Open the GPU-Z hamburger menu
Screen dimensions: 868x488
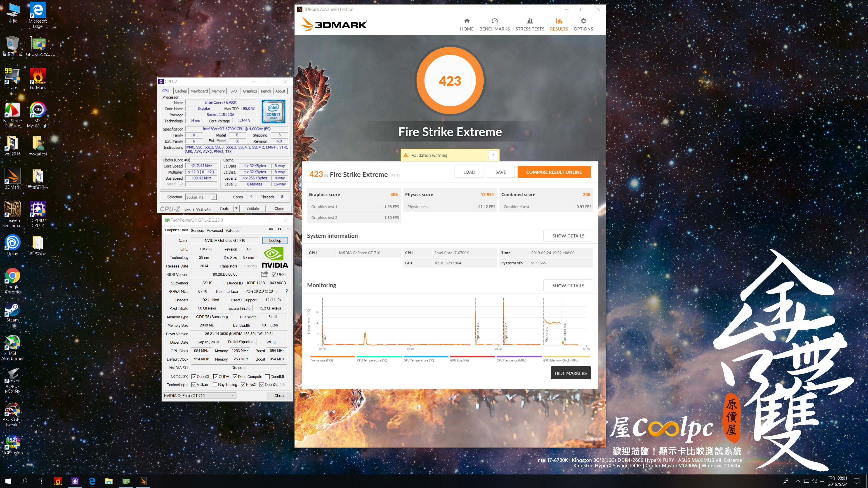point(288,229)
